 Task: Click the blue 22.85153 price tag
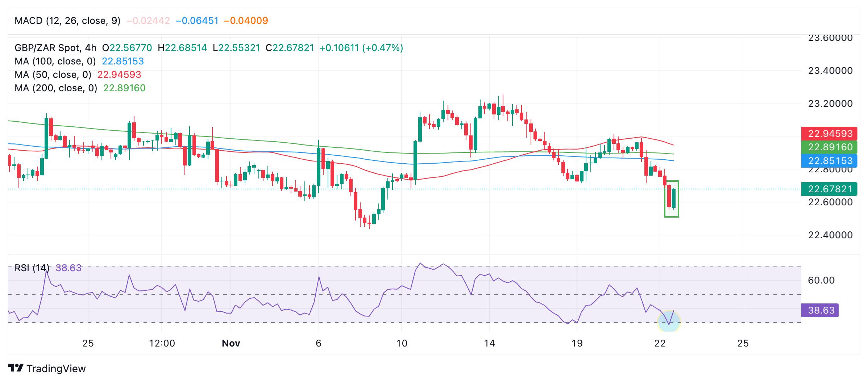click(829, 161)
